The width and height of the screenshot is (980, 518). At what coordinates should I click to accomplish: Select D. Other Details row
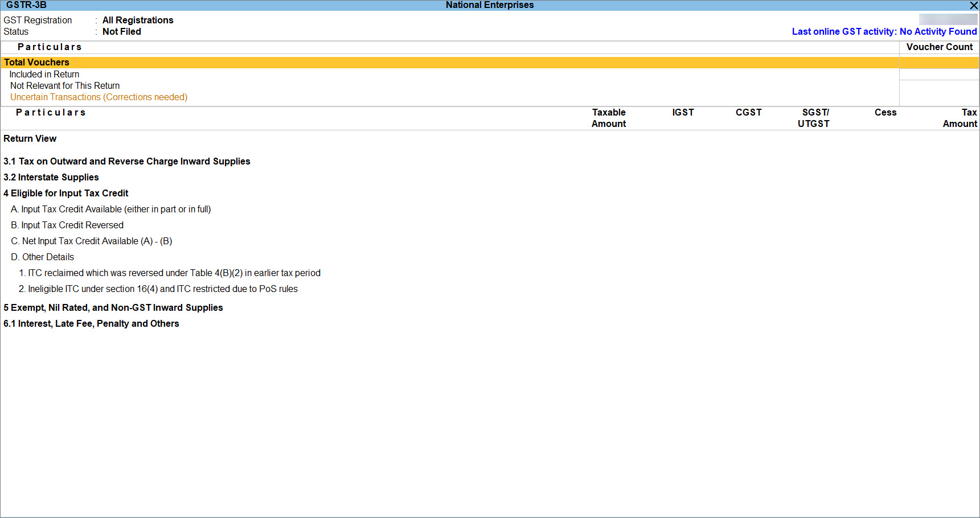[43, 257]
